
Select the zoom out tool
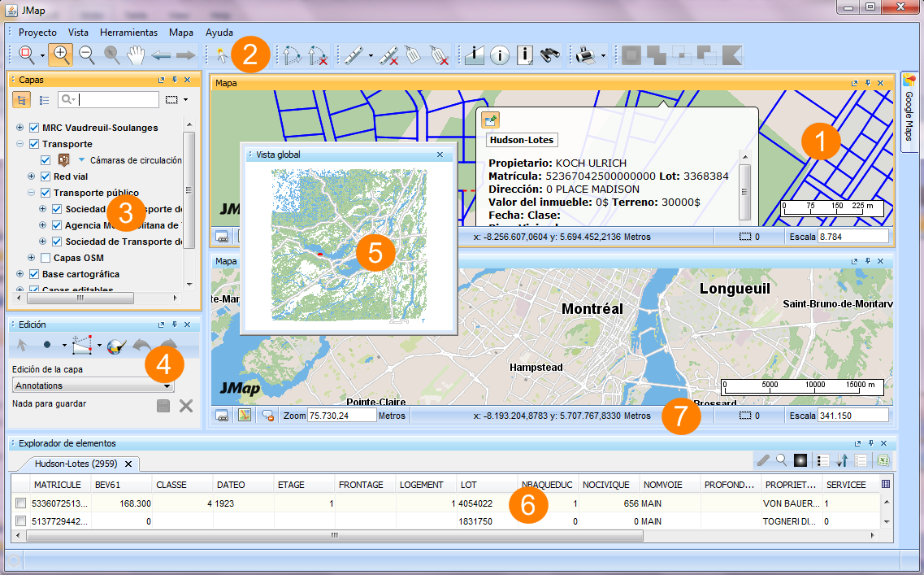point(87,54)
